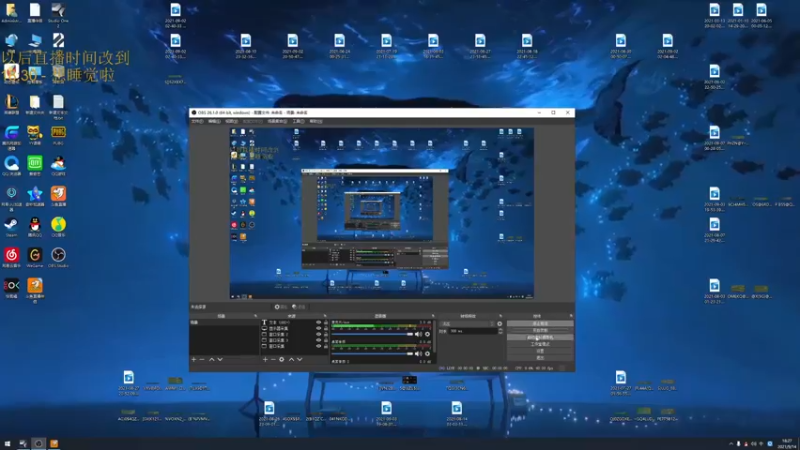Click the OBS icon on the taskbar
Viewport: 800px width, 450px height.
click(38, 443)
